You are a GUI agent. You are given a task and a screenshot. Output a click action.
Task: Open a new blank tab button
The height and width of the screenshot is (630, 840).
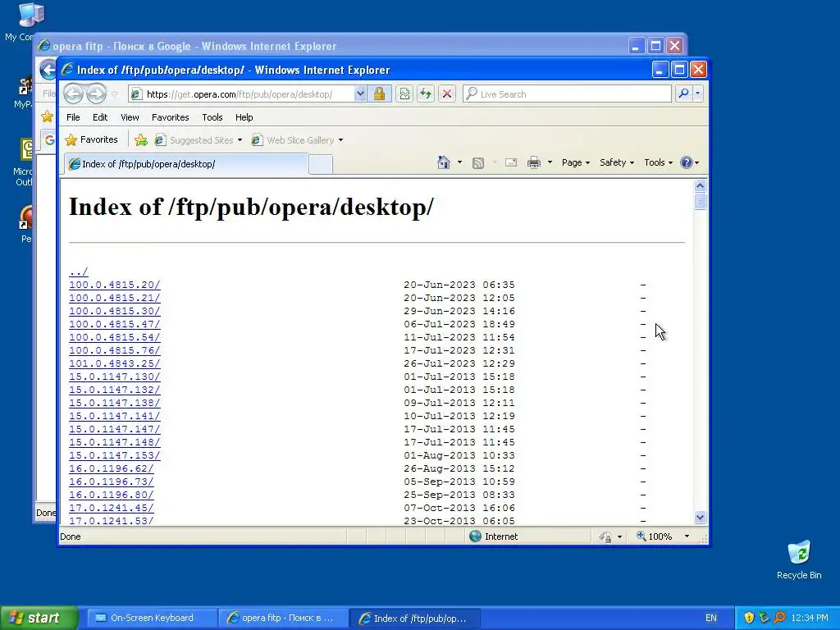click(321, 164)
